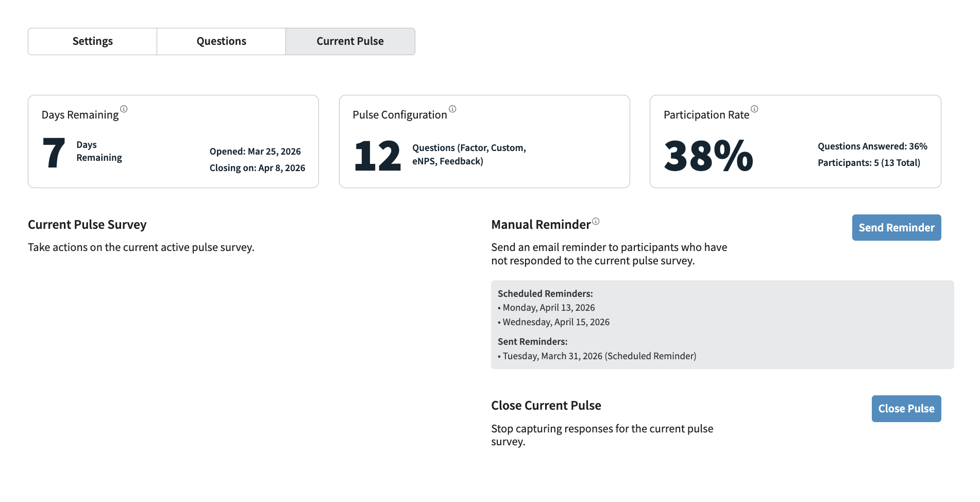Image resolution: width=980 pixels, height=502 pixels.
Task: Click info icon next to Participation Rate
Action: [754, 109]
